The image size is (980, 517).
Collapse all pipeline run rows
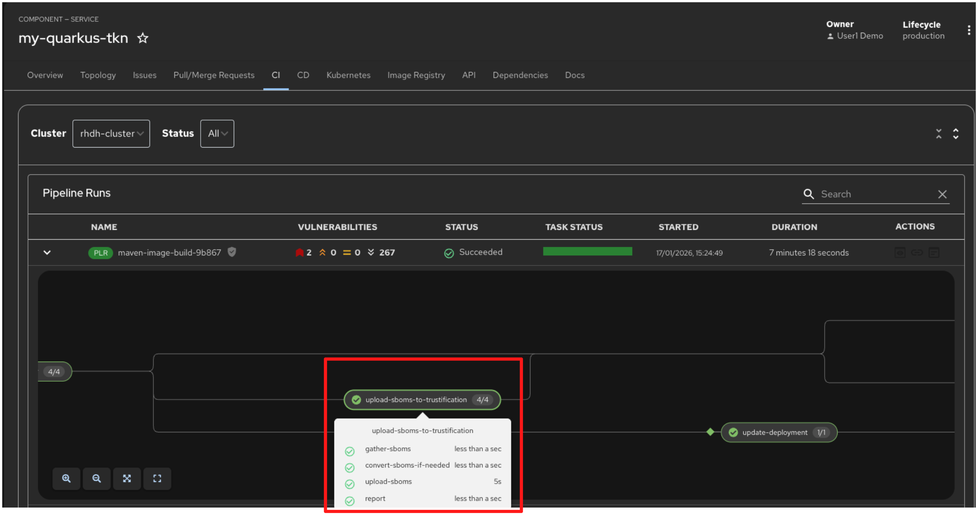[x=939, y=134]
